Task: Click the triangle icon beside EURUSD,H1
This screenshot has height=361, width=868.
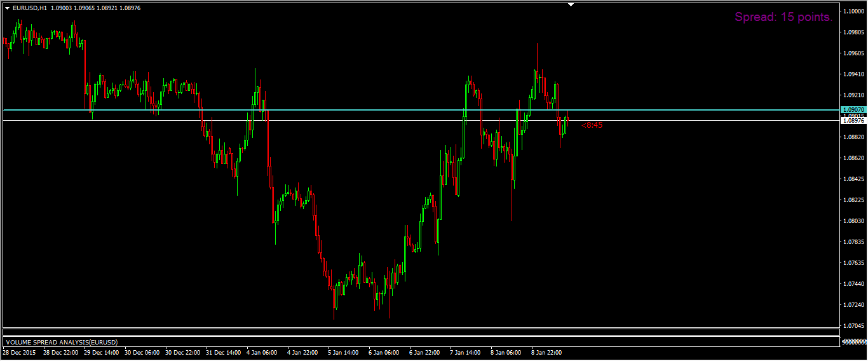Action: (x=8, y=8)
